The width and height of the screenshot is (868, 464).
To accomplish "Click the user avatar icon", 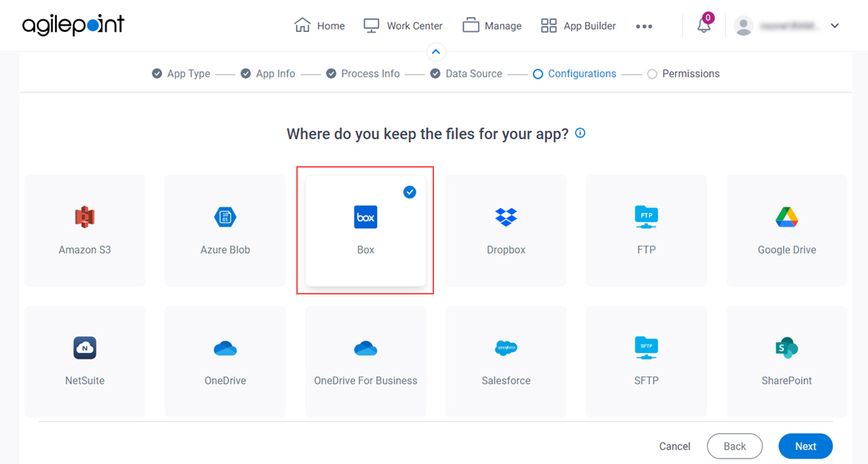I will click(x=744, y=26).
